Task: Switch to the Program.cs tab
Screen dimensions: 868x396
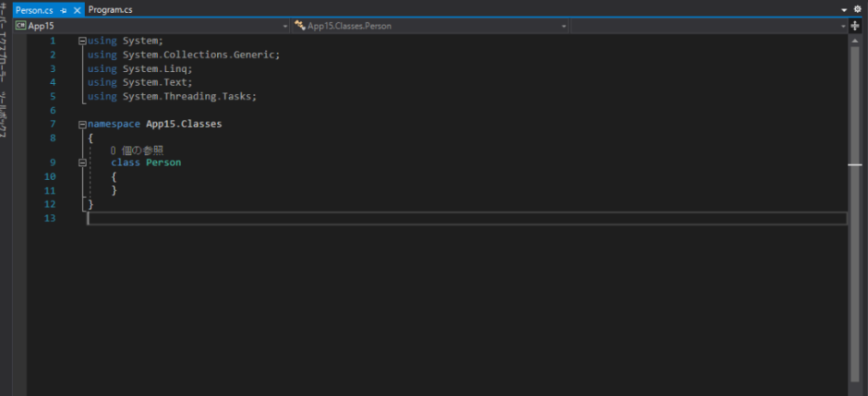Action: click(110, 9)
